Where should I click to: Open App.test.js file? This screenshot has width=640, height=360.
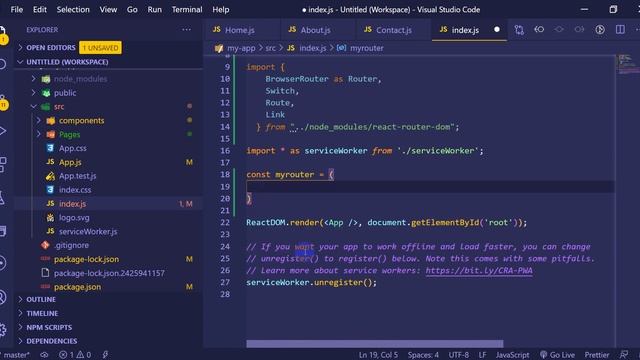[78, 176]
